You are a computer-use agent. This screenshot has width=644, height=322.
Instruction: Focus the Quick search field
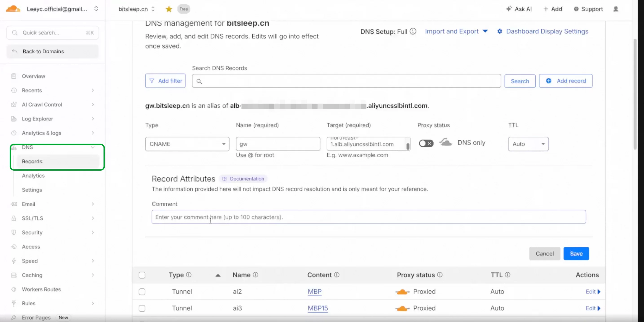coord(53,33)
